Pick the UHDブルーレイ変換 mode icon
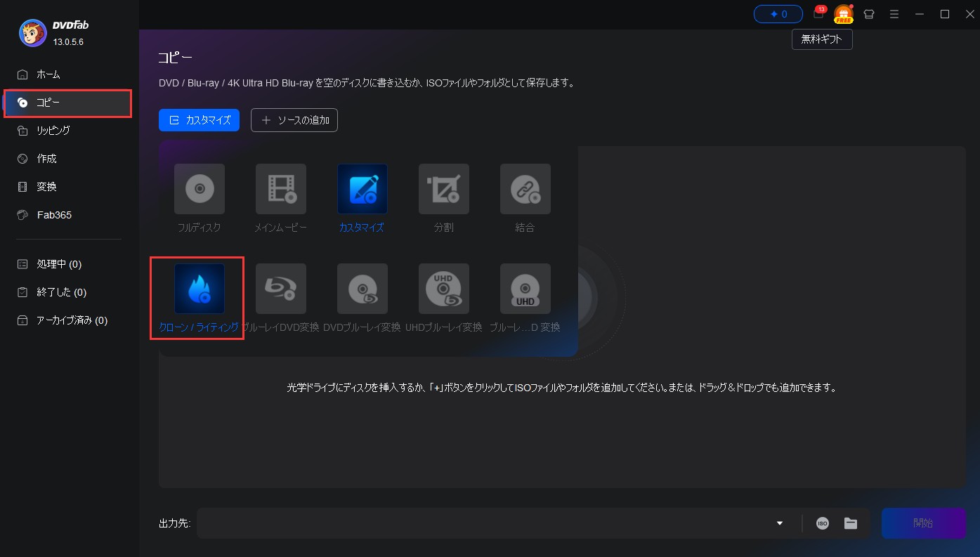 point(444,289)
